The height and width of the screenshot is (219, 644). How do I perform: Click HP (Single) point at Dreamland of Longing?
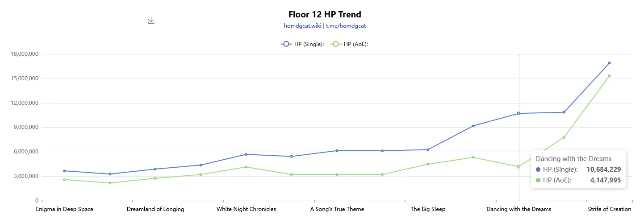click(x=155, y=169)
